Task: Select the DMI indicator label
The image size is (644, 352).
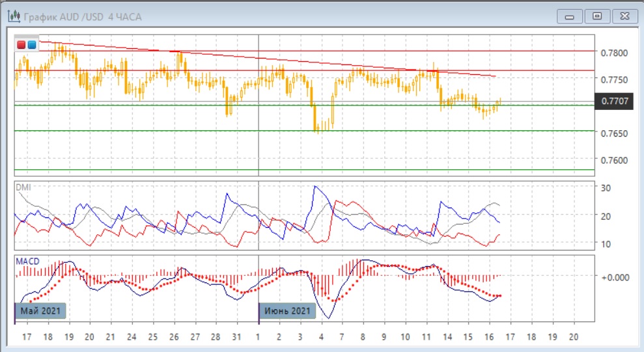Action: click(x=23, y=187)
